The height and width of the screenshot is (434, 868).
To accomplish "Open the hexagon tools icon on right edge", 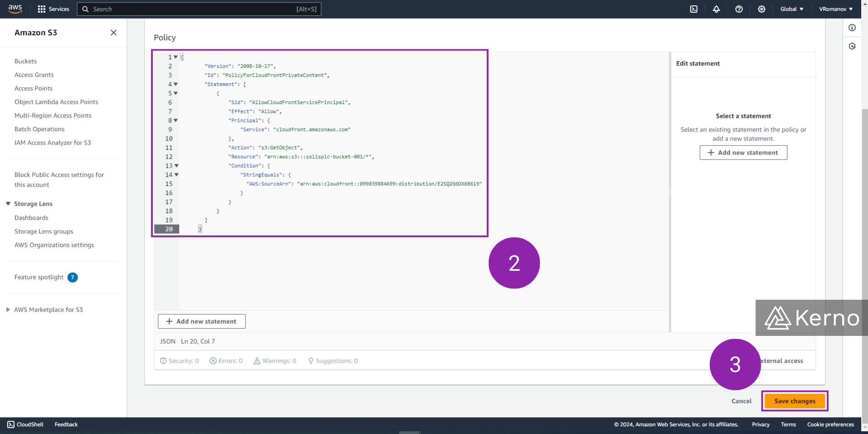I will click(852, 46).
